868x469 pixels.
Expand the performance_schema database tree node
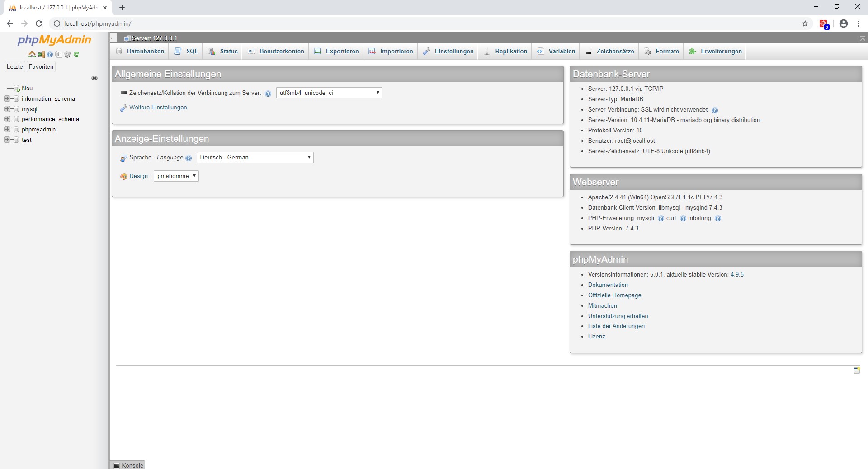[x=7, y=119]
